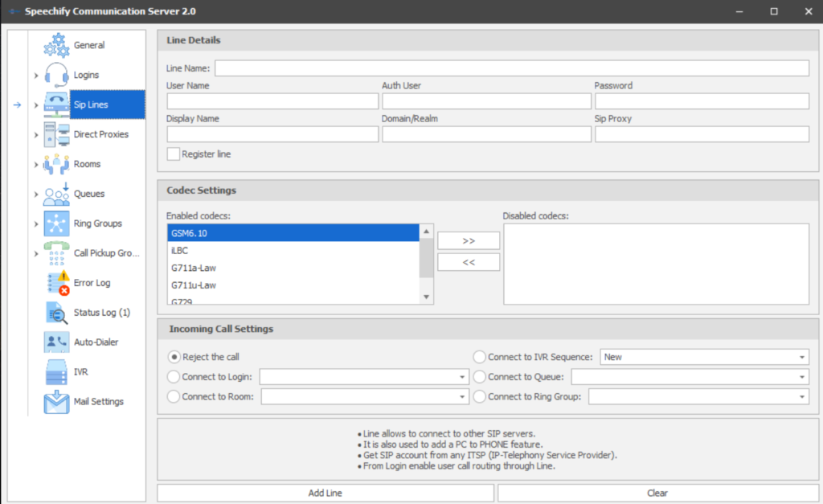Expand the Logins tree node
This screenshot has height=504, width=823.
click(x=35, y=76)
